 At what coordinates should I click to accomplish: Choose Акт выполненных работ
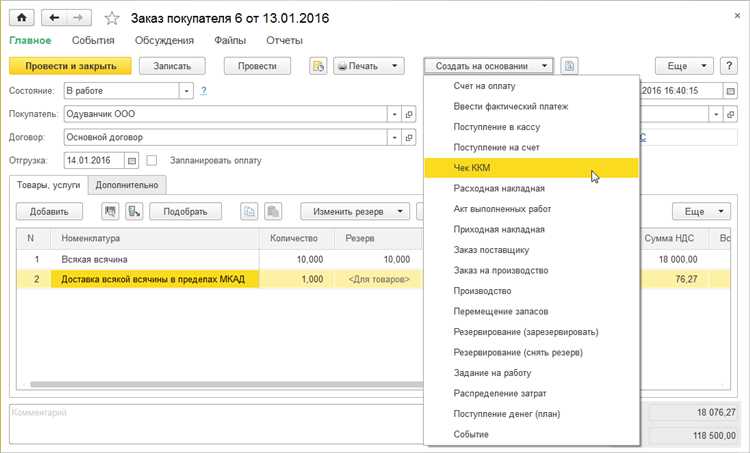(x=531, y=209)
